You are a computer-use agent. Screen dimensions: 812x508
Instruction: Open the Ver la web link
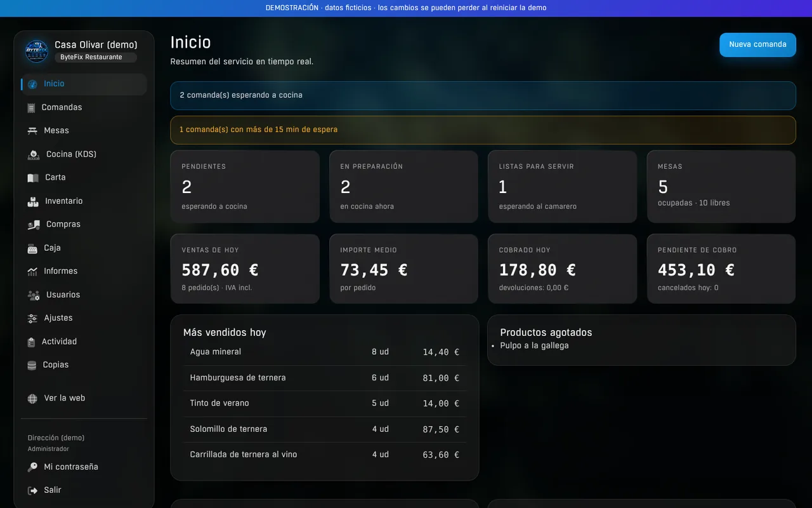pyautogui.click(x=84, y=398)
